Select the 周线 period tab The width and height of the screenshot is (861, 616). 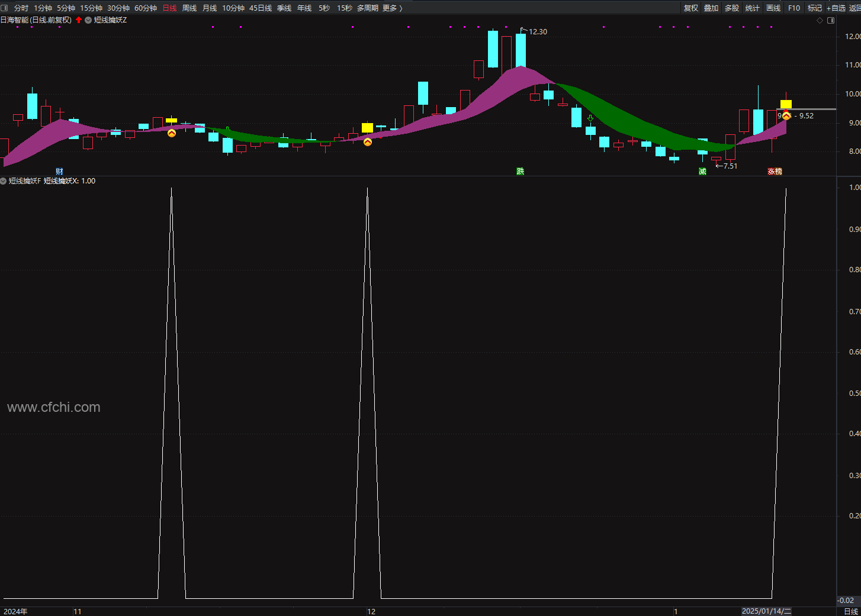click(x=189, y=8)
